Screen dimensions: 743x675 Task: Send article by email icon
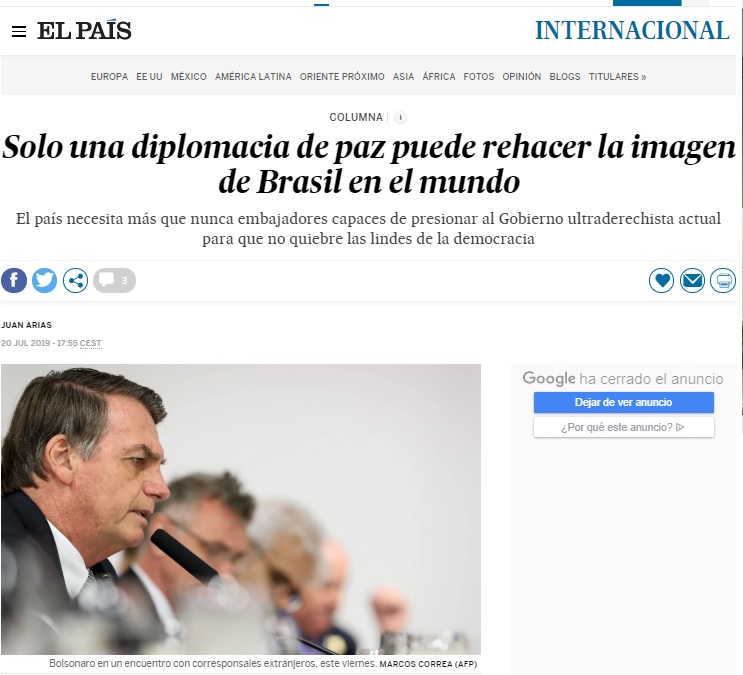click(692, 281)
